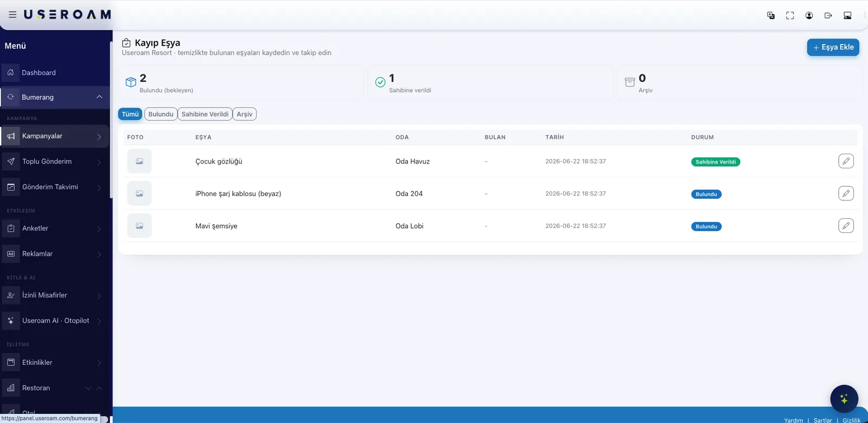Select the Sahibine Verildi filter tab

pyautogui.click(x=205, y=114)
